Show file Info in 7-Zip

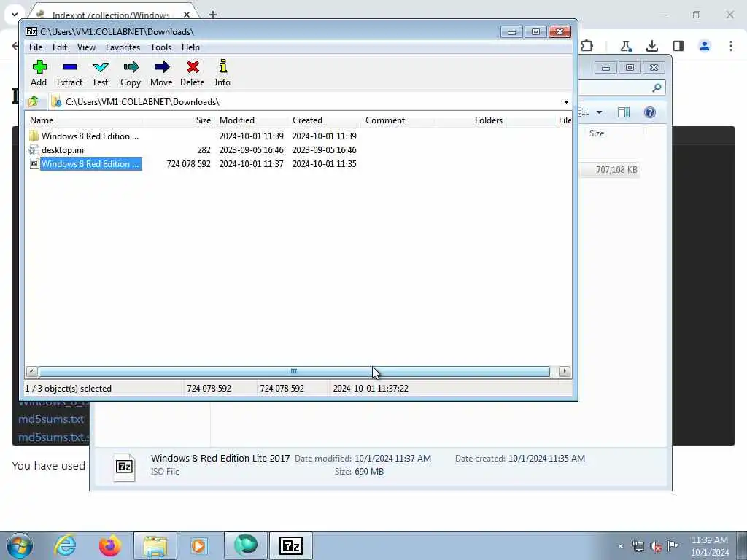pyautogui.click(x=222, y=73)
